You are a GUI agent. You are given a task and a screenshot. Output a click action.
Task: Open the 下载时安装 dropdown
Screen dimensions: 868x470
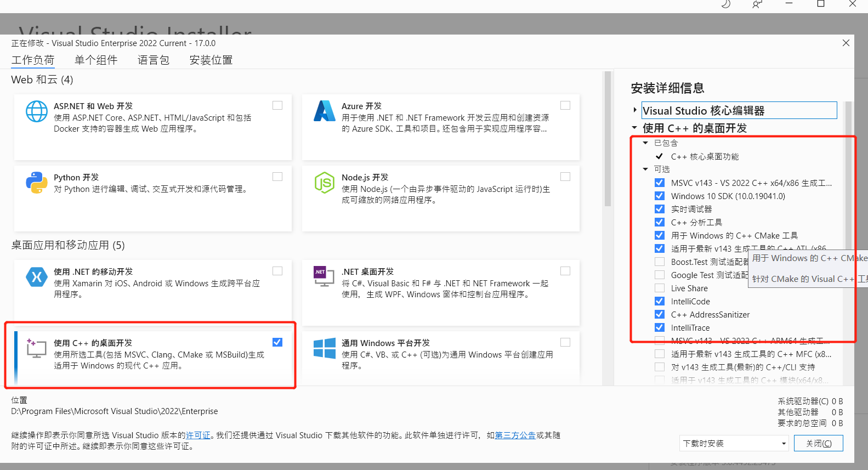pyautogui.click(x=734, y=443)
